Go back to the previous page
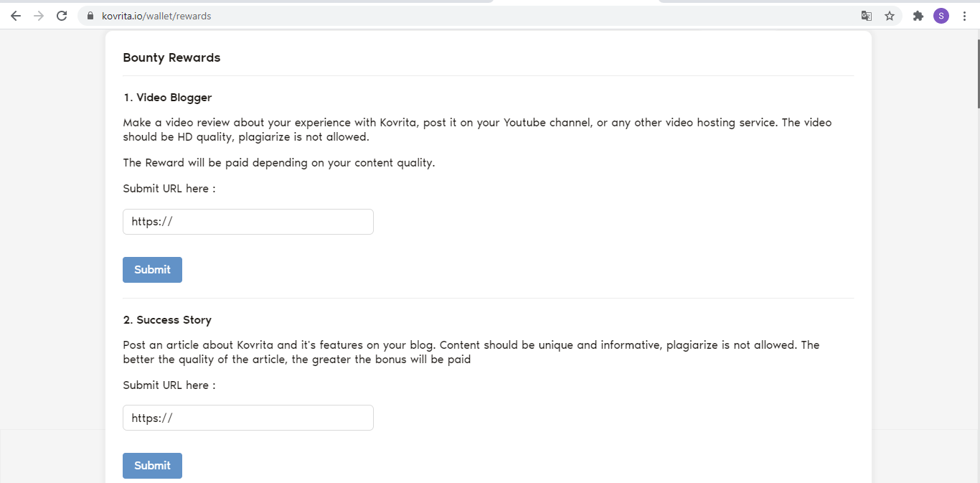This screenshot has width=980, height=483. point(16,16)
